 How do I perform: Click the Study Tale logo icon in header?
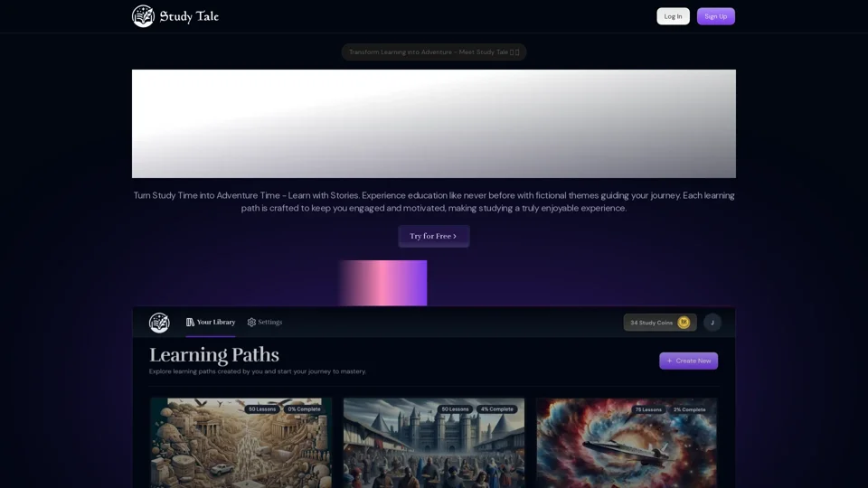[x=143, y=16]
